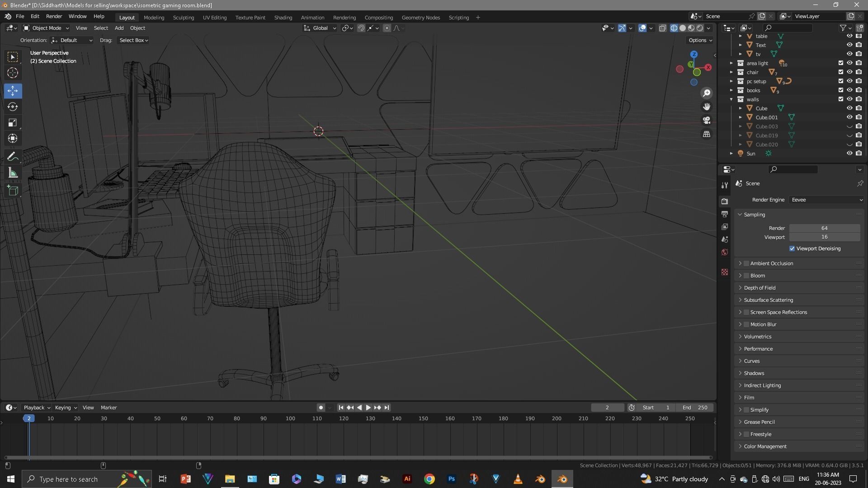Open the Render Engine dropdown

826,200
